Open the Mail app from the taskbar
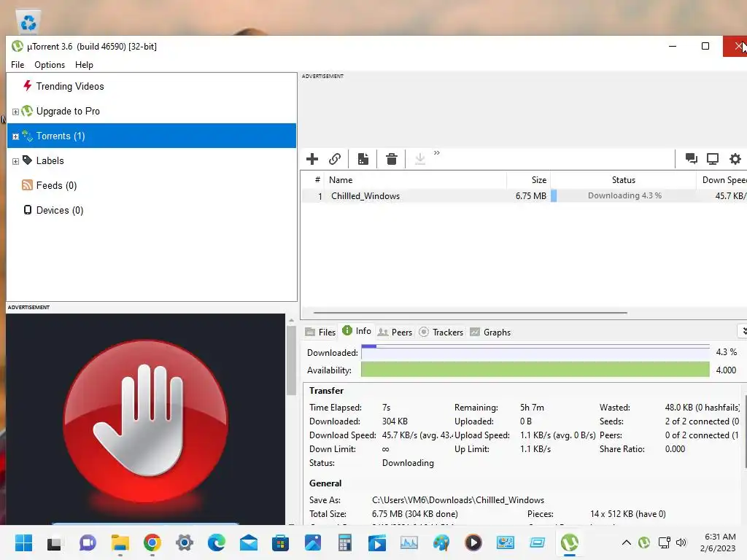Viewport: 747px width, 560px height. point(249,542)
